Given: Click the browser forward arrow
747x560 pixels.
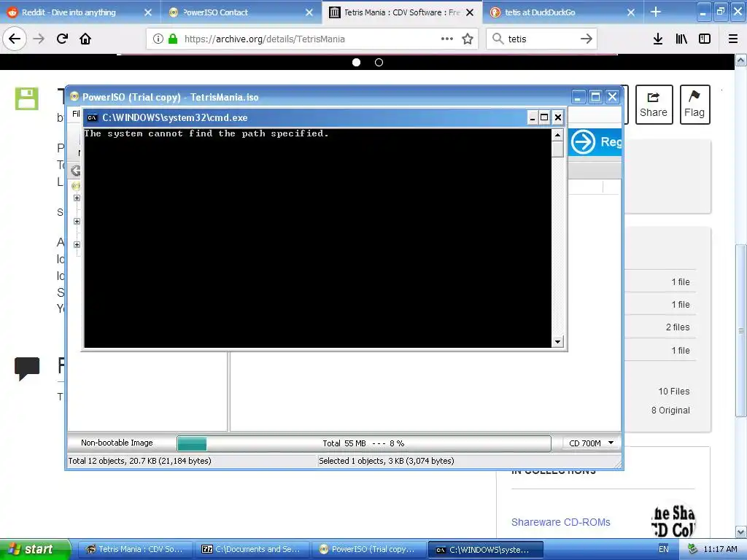Looking at the screenshot, I should click(39, 39).
